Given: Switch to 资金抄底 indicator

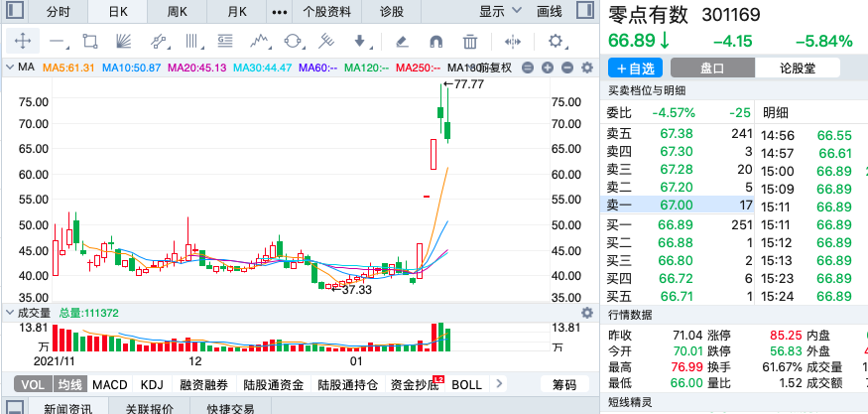Looking at the screenshot, I should pyautogui.click(x=415, y=384).
